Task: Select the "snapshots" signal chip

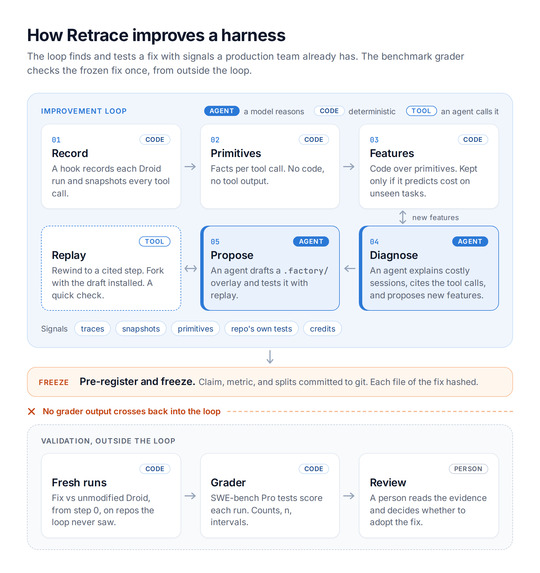Action: point(141,329)
